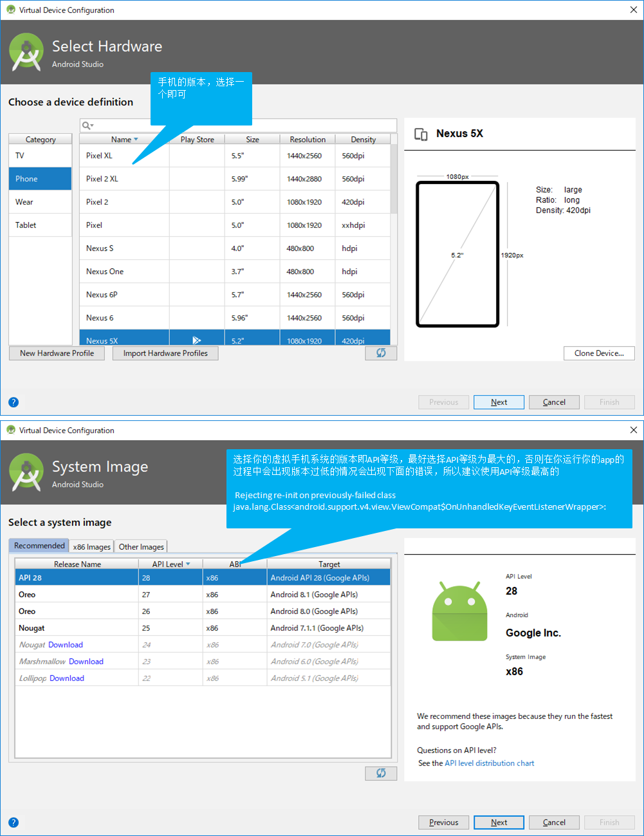Select Nougat API 25 row
This screenshot has height=836, width=644.
click(x=203, y=628)
